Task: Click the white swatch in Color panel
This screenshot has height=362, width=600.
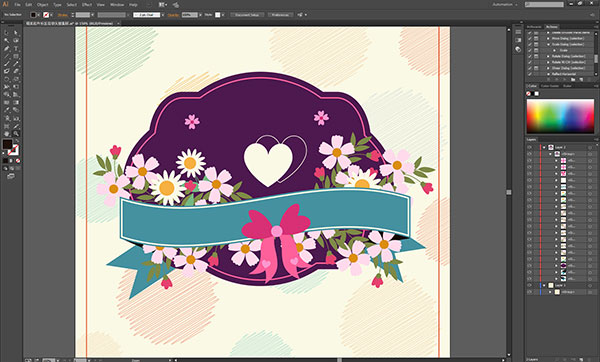Action: coord(536,94)
